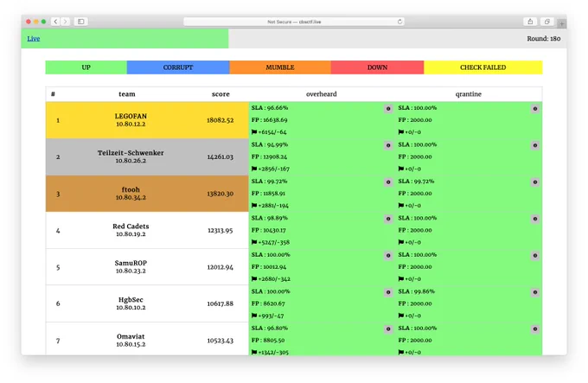Screen dimensions: 588x383
Task: Click 'FP : 16638.69' in LEGOFAN row
Action: point(269,120)
